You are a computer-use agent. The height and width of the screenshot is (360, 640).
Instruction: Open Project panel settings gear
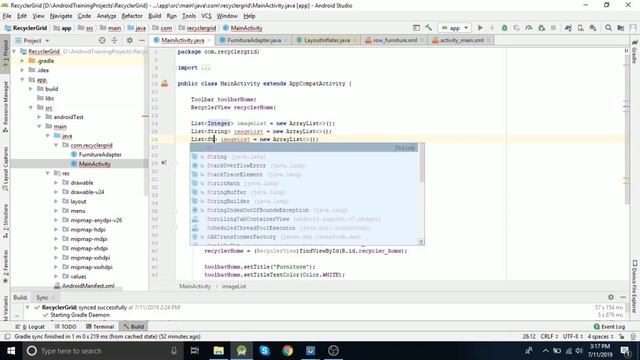tap(129, 40)
